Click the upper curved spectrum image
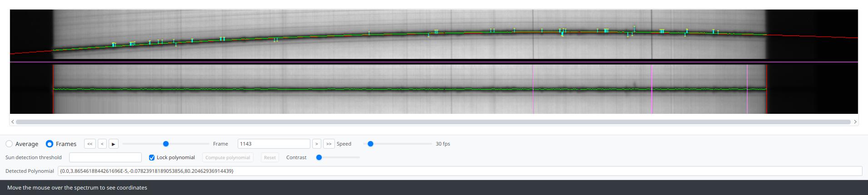868x195 pixels. (x=434, y=34)
